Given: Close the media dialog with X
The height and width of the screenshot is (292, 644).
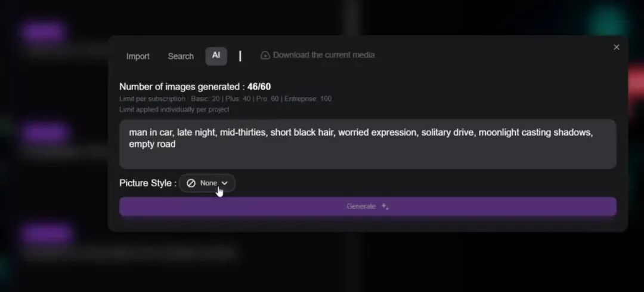Looking at the screenshot, I should click(x=616, y=47).
